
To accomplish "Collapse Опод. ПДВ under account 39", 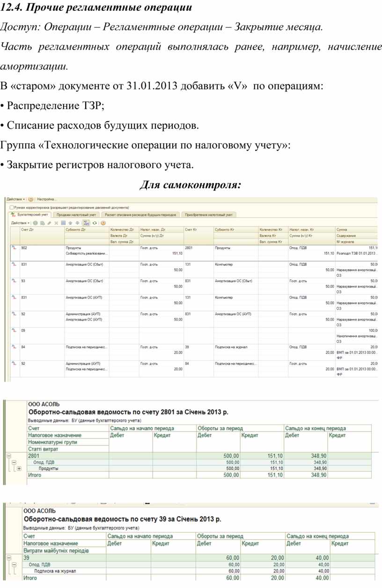I will click(14, 565).
